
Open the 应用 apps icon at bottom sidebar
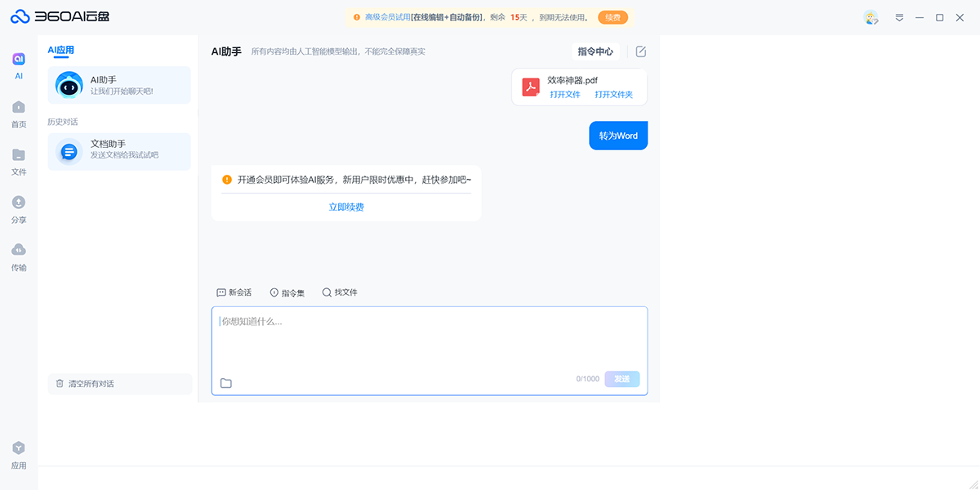coord(18,453)
